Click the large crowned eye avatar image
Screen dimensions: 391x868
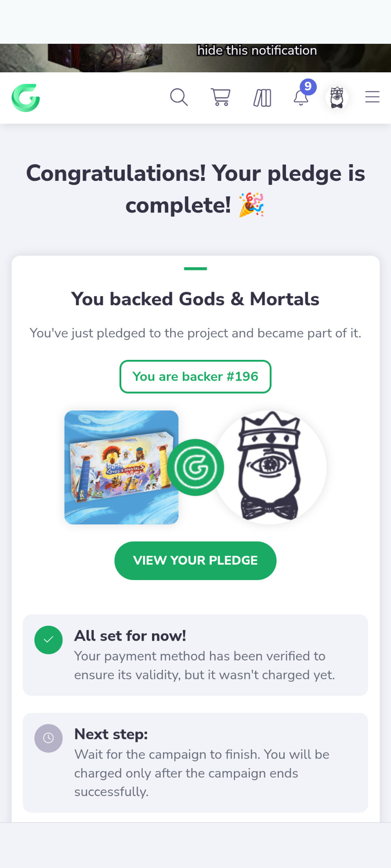coord(270,467)
